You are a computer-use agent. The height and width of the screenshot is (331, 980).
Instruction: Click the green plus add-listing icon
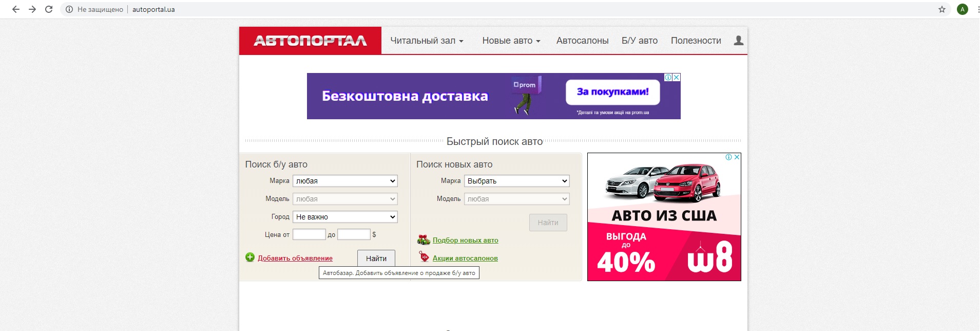coord(250,258)
